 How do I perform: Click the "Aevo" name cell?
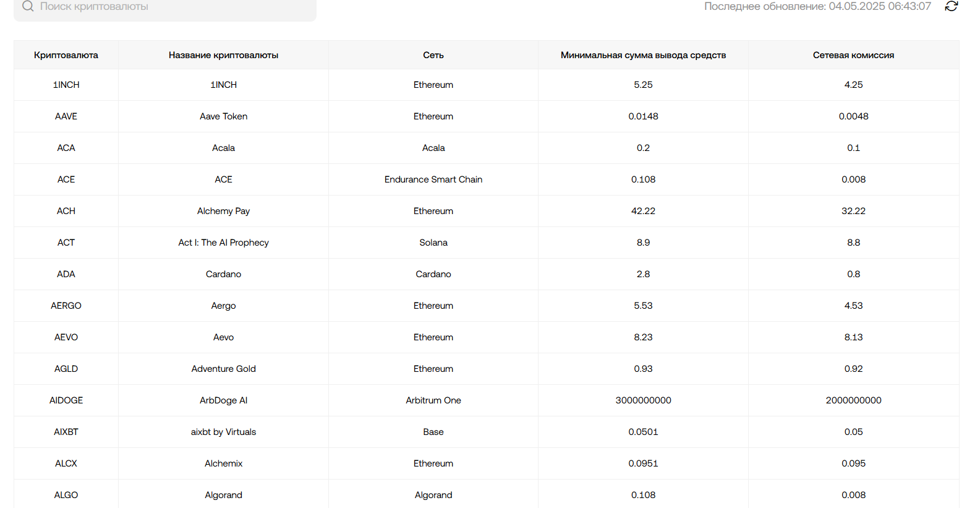click(x=223, y=337)
